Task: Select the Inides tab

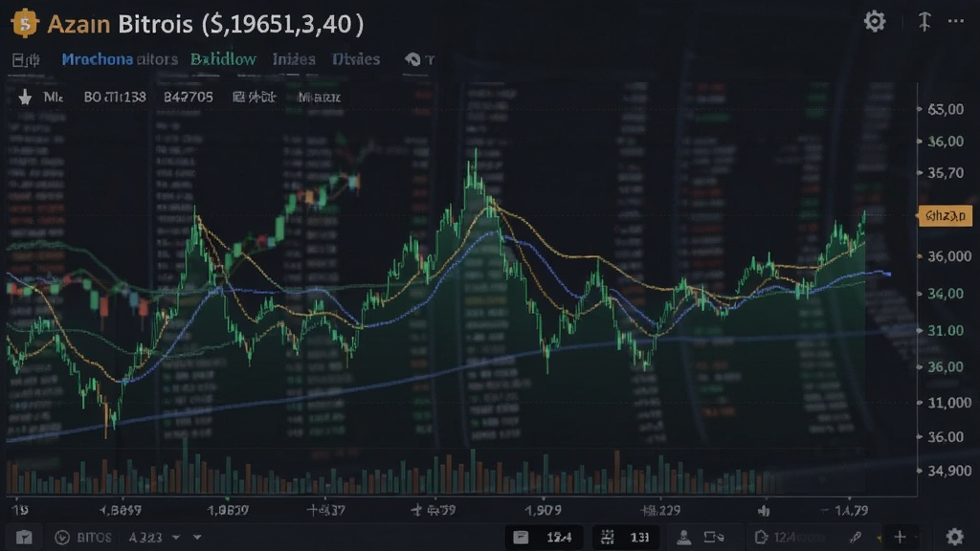Action: [x=294, y=59]
